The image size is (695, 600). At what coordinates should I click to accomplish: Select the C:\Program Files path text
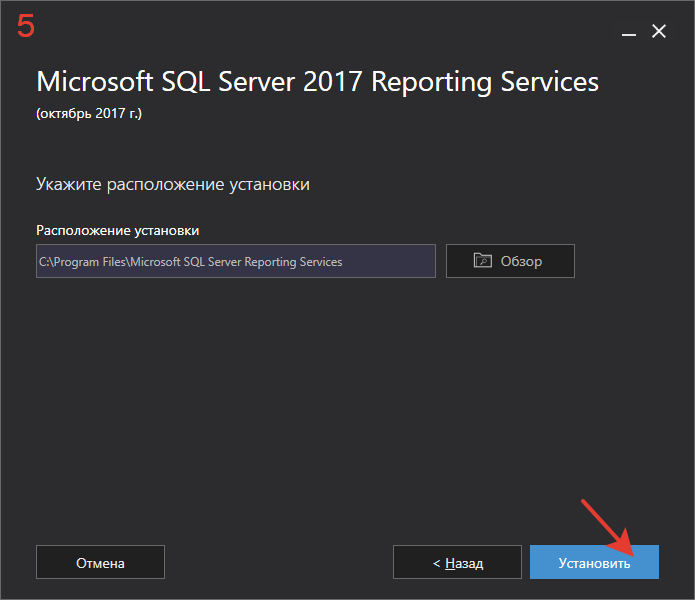pyautogui.click(x=191, y=262)
